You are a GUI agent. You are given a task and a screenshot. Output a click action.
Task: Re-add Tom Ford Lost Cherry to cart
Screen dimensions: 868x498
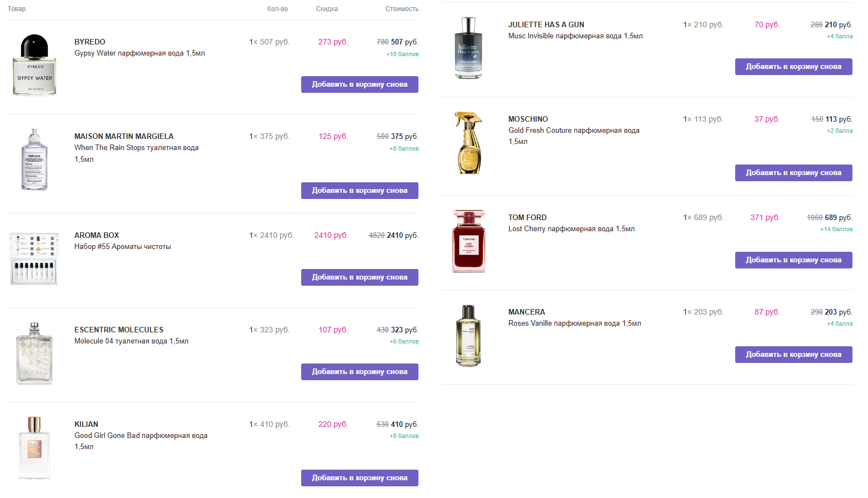(x=793, y=260)
